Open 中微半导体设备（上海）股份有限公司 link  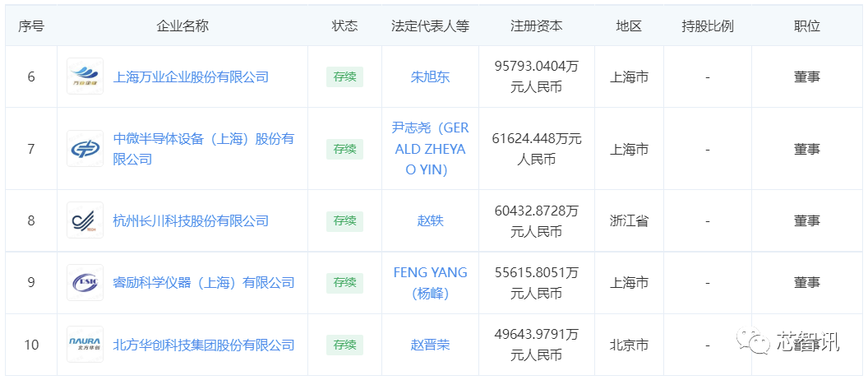click(x=203, y=149)
